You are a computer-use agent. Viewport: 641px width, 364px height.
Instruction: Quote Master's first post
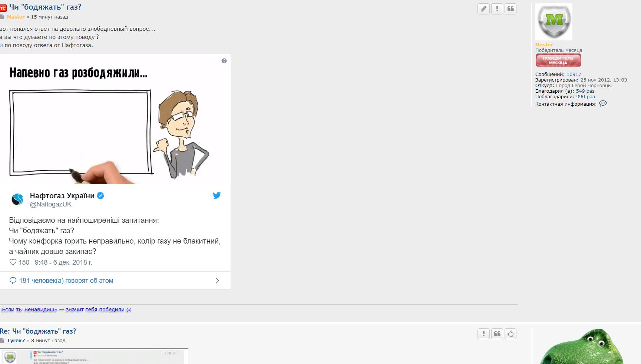click(510, 9)
